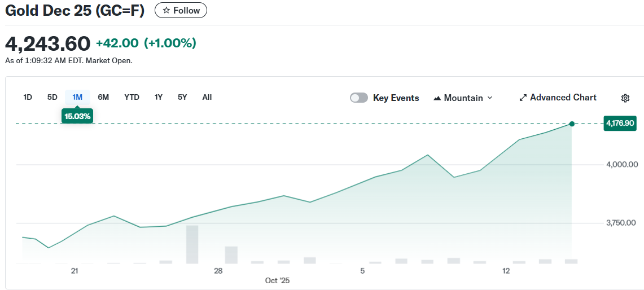Screen dimensions: 644x290
Task: Show the 6M time range chart
Action: click(x=103, y=97)
